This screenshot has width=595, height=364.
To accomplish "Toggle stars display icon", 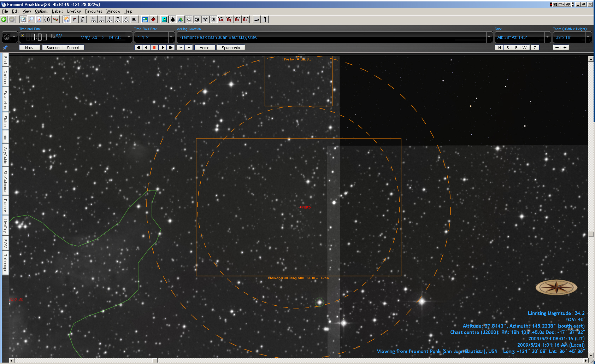I will click(189, 19).
